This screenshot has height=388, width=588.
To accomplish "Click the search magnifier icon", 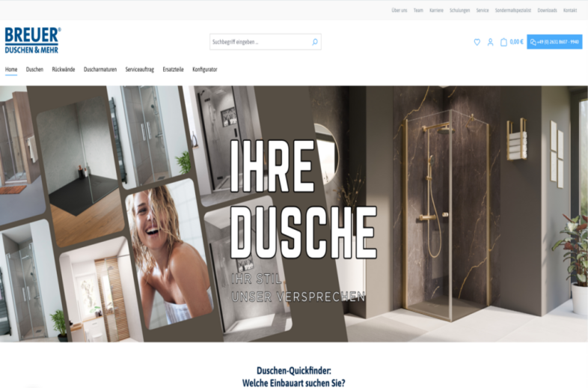I will (315, 42).
